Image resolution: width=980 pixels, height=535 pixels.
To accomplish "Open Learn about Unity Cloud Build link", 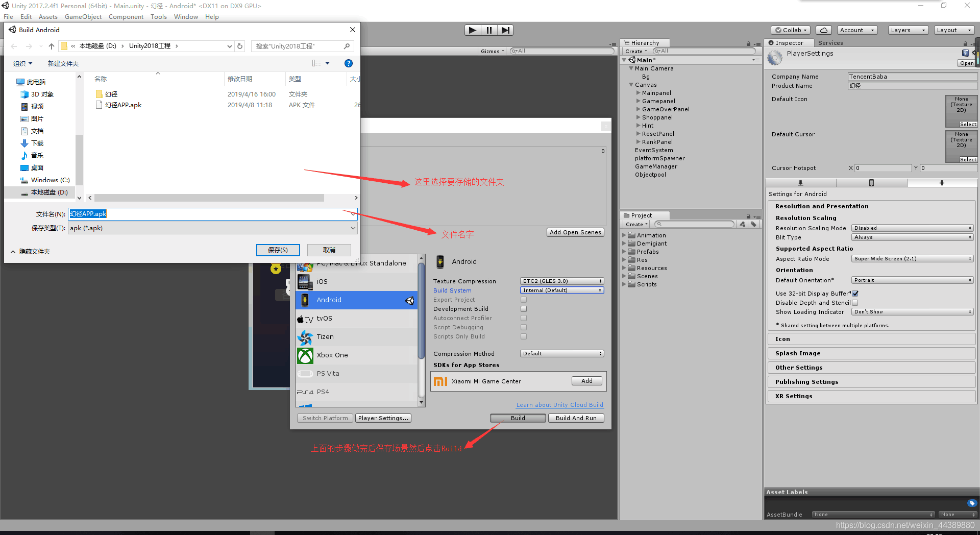I will coord(560,405).
